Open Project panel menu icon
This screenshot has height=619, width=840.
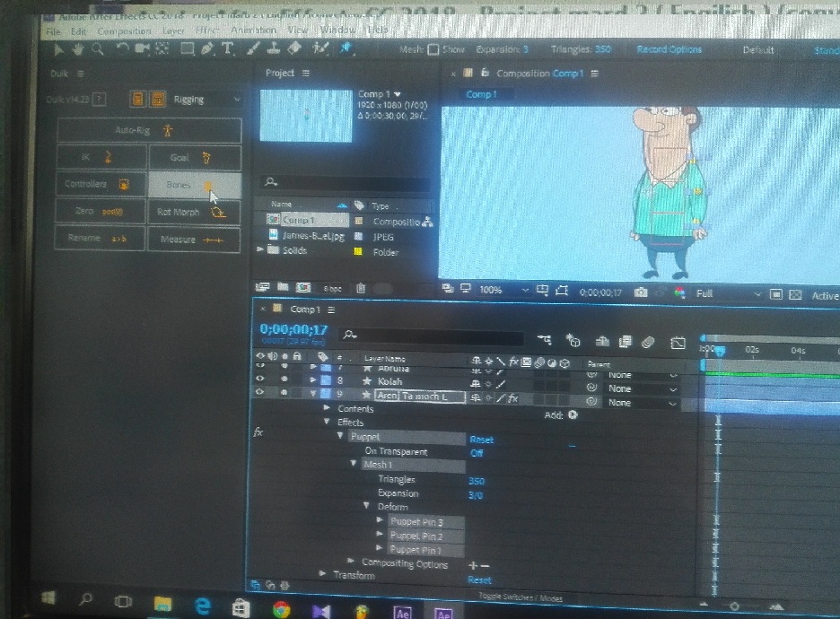tap(306, 73)
